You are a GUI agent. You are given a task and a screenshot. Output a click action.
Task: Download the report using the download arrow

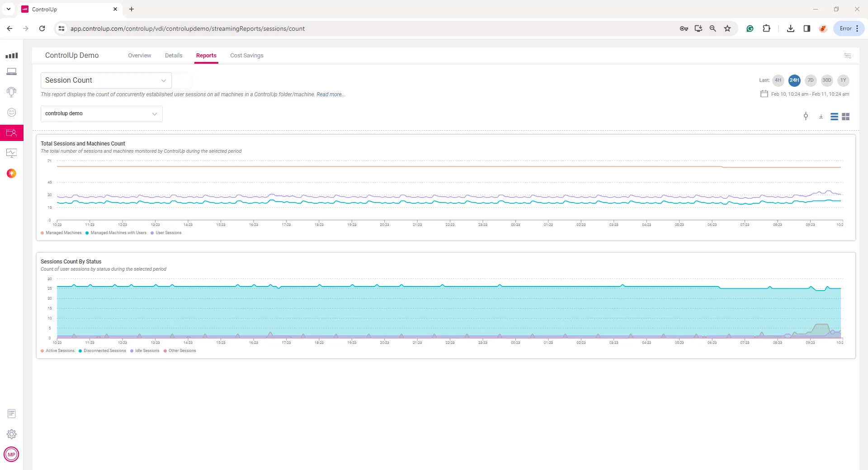(x=821, y=117)
